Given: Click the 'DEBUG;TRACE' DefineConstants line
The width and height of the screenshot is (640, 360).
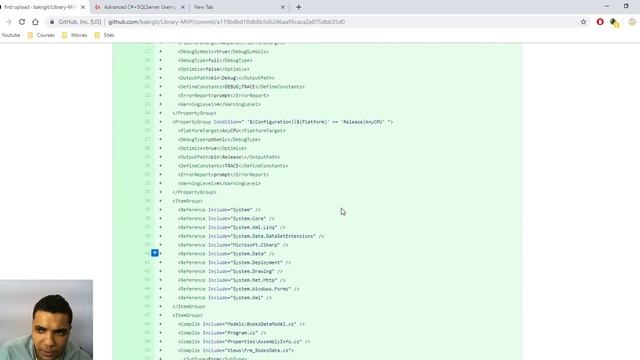Looking at the screenshot, I should pos(241,87).
